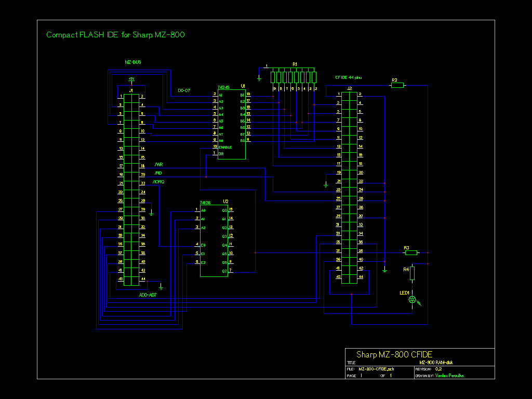Viewport: 532px width, 399px height.
Task: Click the LED1 diode symbol
Action: (412, 299)
